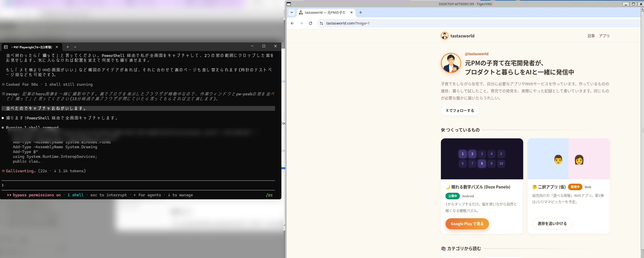Tap number 8 tile in puzzle preview

click(x=482, y=163)
